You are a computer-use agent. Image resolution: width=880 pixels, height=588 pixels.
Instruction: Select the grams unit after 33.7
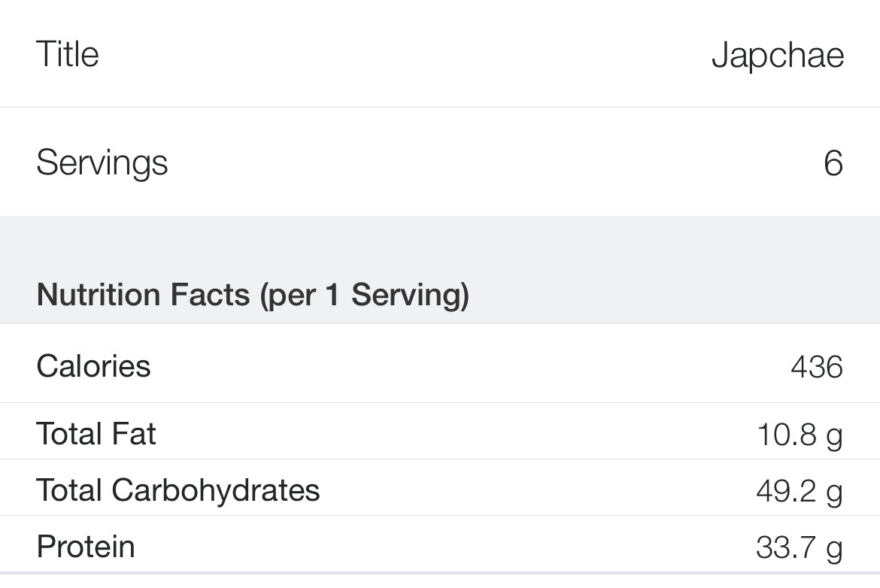833,549
